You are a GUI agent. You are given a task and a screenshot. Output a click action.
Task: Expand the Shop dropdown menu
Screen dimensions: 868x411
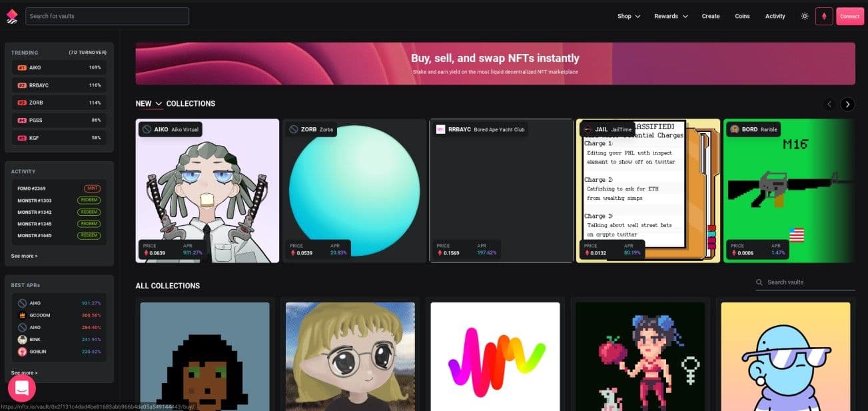628,16
